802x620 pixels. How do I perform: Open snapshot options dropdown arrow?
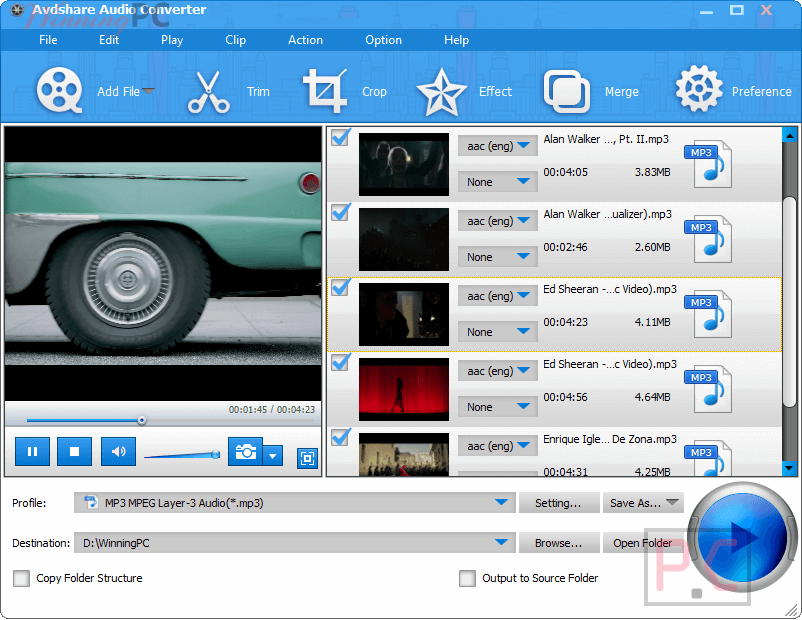[273, 455]
